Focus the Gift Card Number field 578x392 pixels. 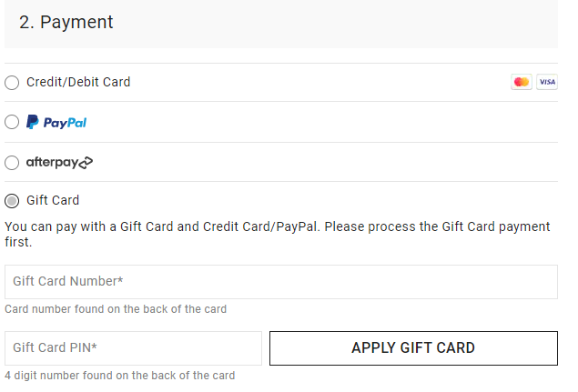281,282
